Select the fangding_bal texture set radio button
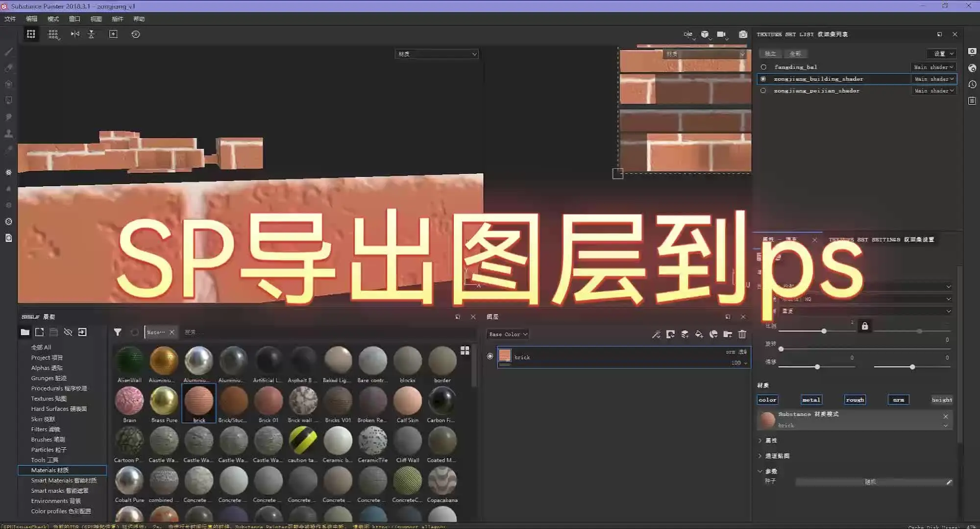The image size is (980, 529). [764, 67]
